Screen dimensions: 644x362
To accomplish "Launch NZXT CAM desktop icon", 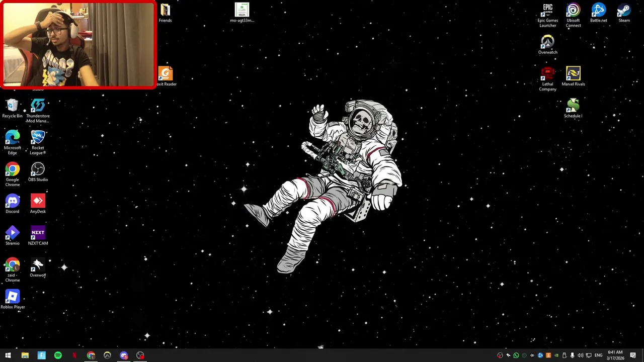I will tap(38, 236).
